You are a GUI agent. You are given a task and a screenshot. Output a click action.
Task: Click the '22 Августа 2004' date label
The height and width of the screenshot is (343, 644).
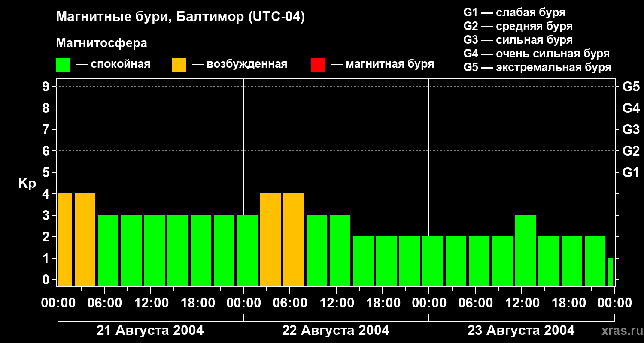click(x=336, y=331)
